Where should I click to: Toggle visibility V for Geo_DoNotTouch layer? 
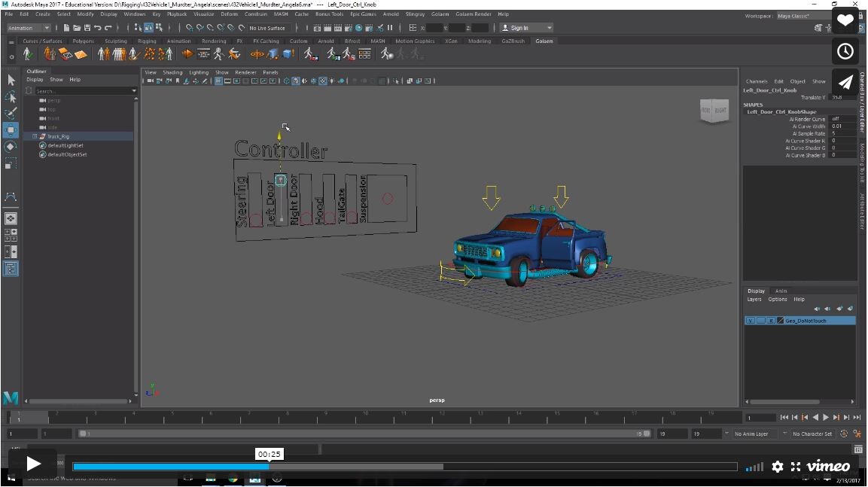point(750,320)
